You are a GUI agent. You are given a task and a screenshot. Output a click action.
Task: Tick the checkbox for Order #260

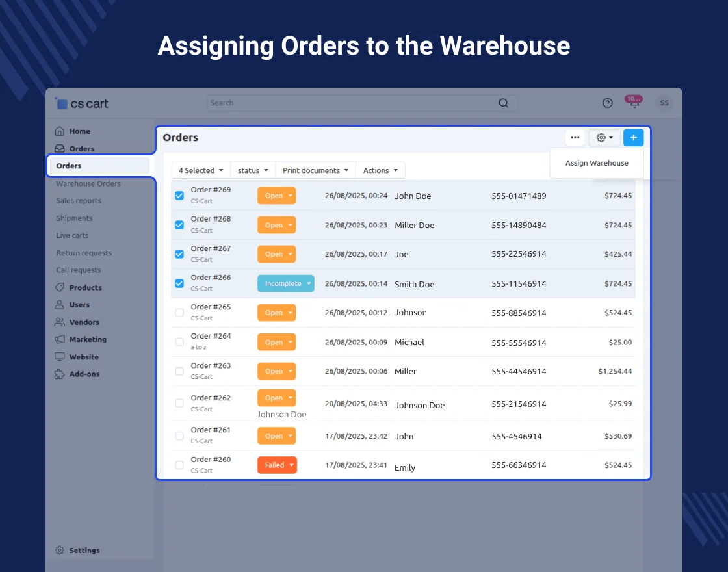179,465
